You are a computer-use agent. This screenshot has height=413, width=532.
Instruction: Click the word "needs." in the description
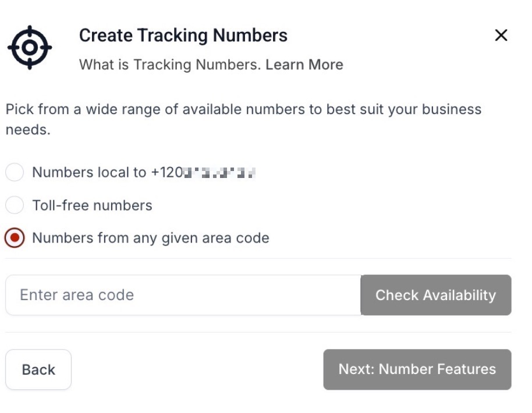28,130
